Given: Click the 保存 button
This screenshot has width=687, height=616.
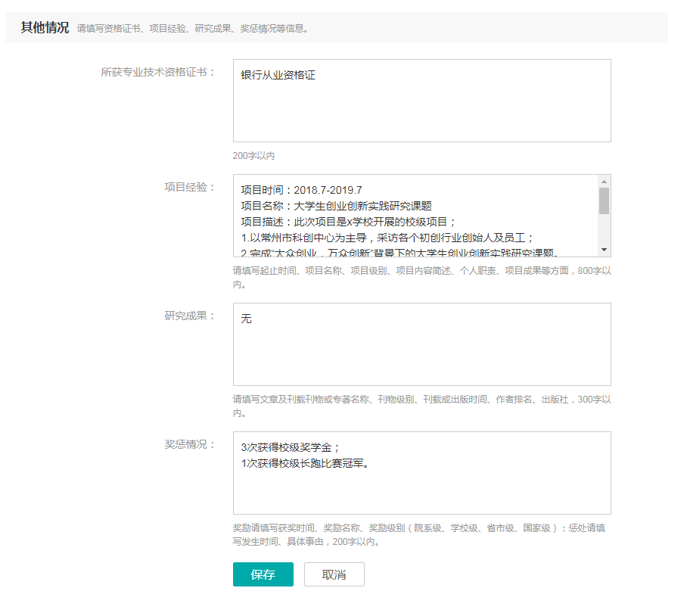Looking at the screenshot, I should coord(263,574).
